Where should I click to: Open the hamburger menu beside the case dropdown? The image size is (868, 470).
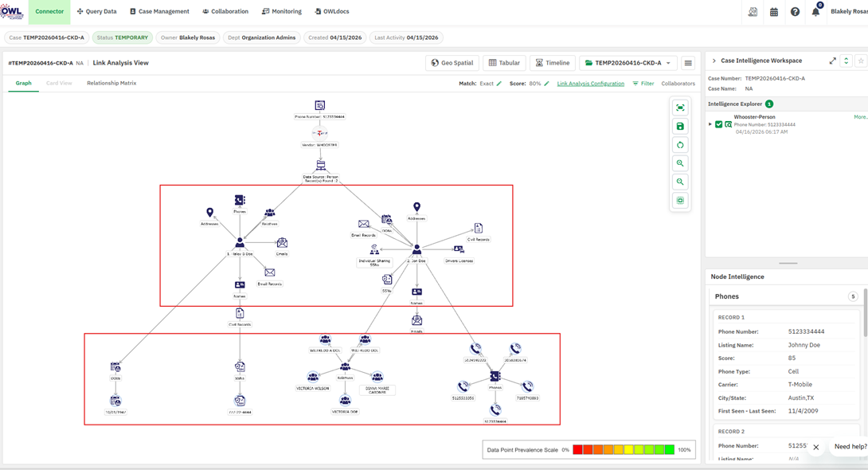point(688,63)
